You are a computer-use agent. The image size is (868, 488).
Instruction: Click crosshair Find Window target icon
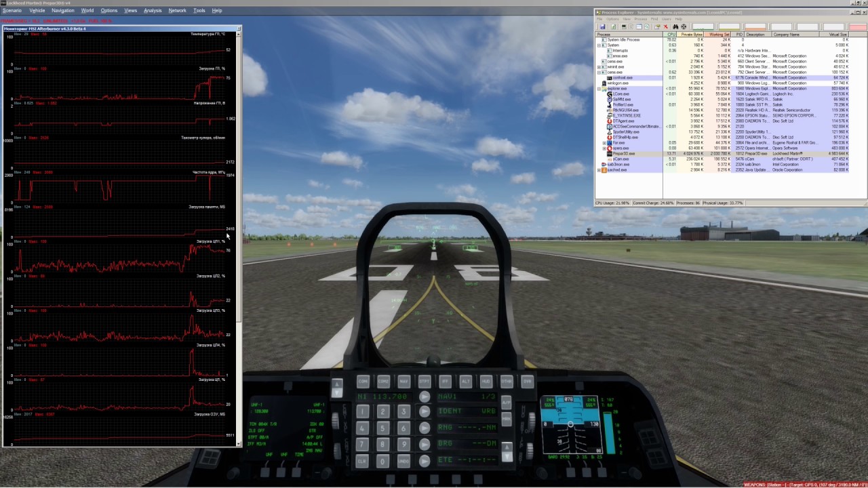[x=684, y=27]
